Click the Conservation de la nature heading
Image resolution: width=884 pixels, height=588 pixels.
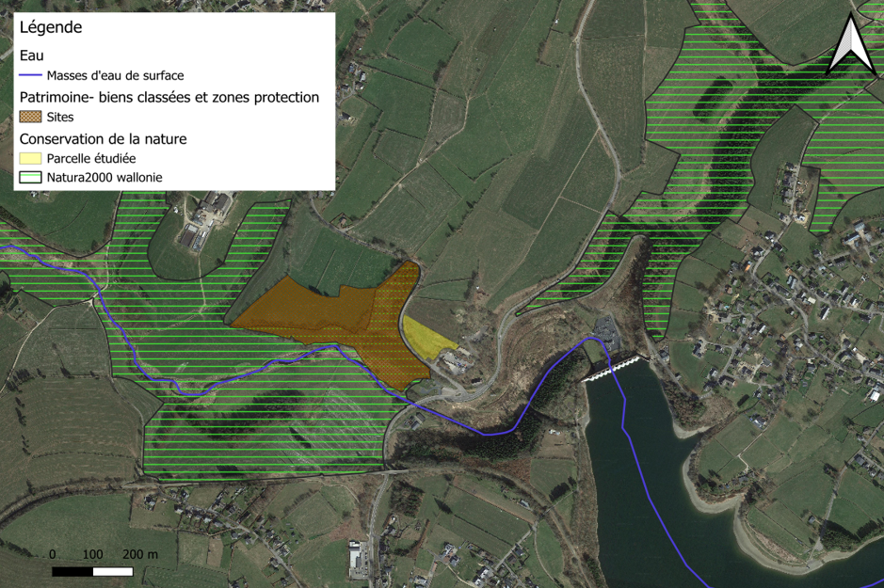pos(104,138)
